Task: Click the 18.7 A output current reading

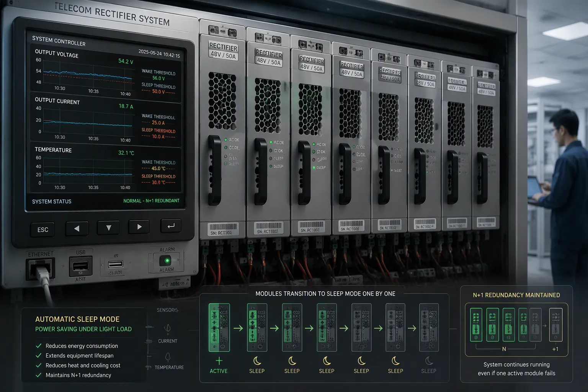Action: click(126, 106)
